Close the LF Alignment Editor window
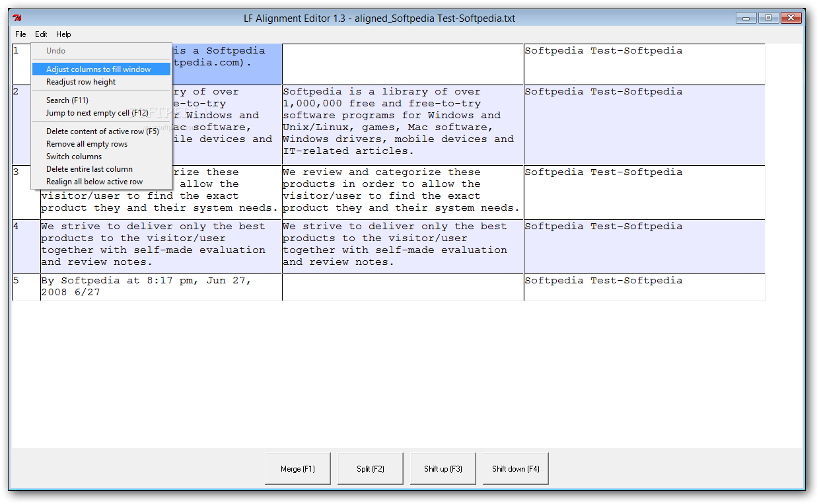 click(x=790, y=18)
